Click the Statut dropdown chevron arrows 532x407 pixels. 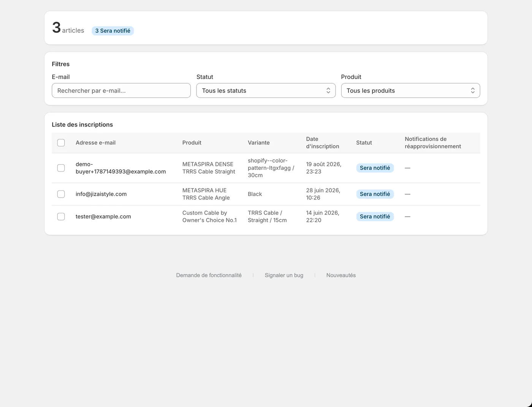pyautogui.click(x=328, y=90)
